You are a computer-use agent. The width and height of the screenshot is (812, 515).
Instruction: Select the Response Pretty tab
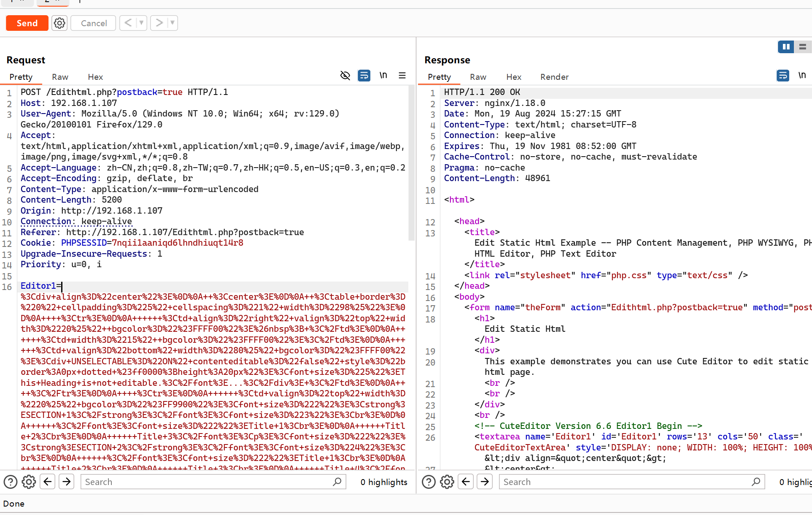(439, 77)
